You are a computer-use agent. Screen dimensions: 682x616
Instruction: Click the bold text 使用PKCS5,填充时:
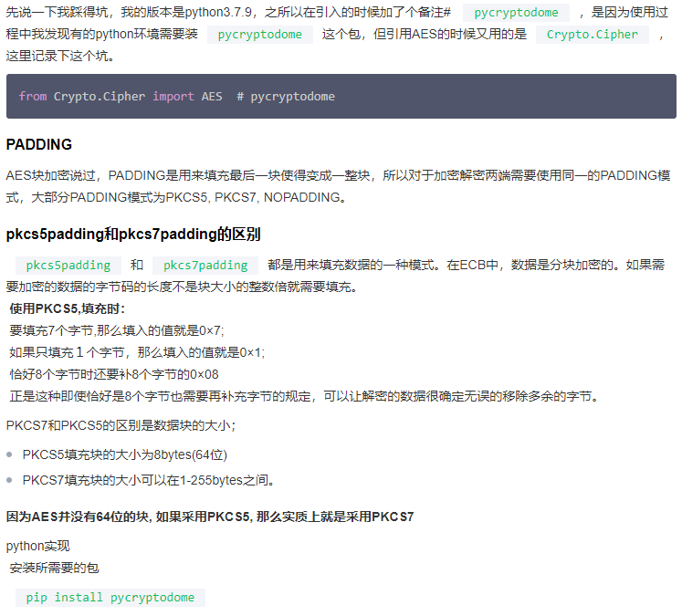67,308
